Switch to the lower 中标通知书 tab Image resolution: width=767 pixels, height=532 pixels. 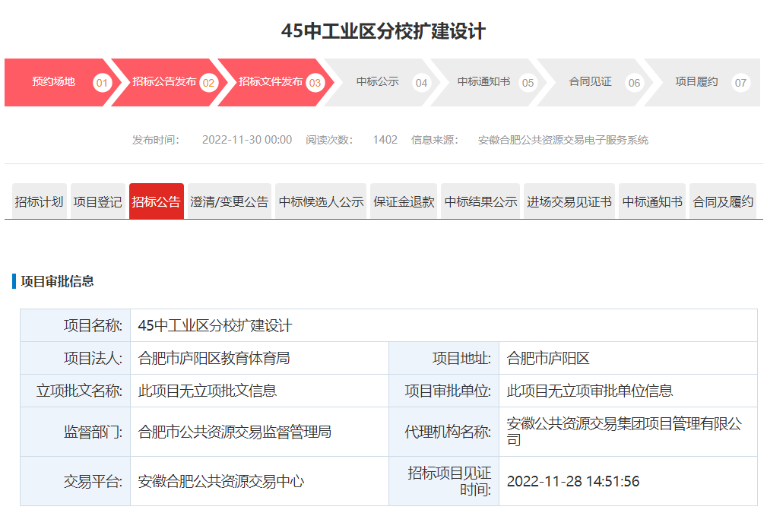point(652,201)
